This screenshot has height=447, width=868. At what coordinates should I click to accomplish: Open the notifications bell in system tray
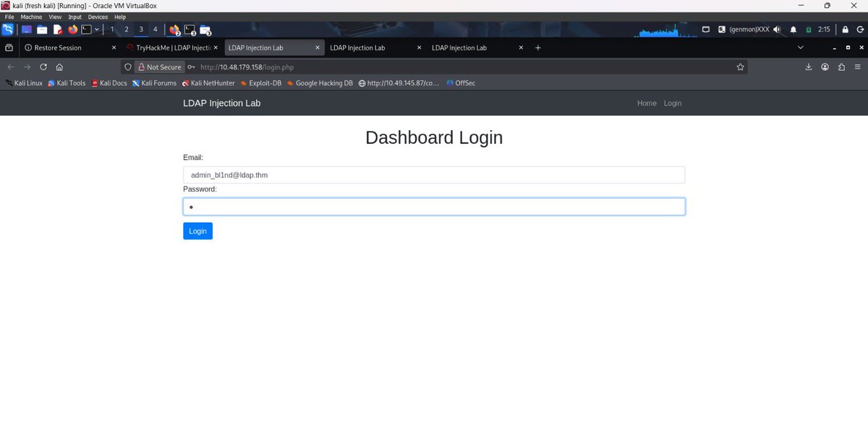(793, 30)
